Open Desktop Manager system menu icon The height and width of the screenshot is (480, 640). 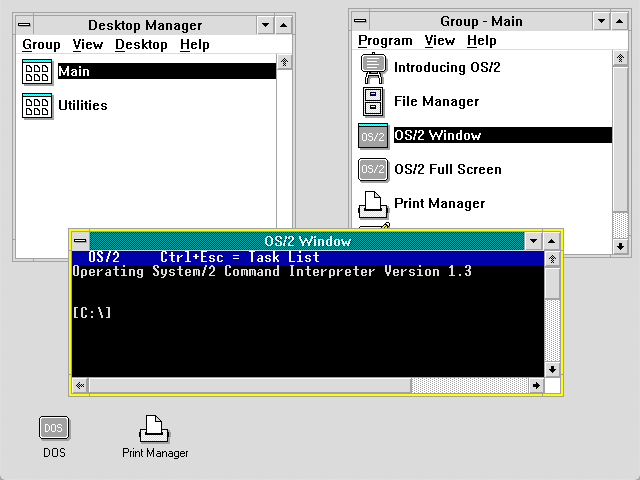pos(24,25)
